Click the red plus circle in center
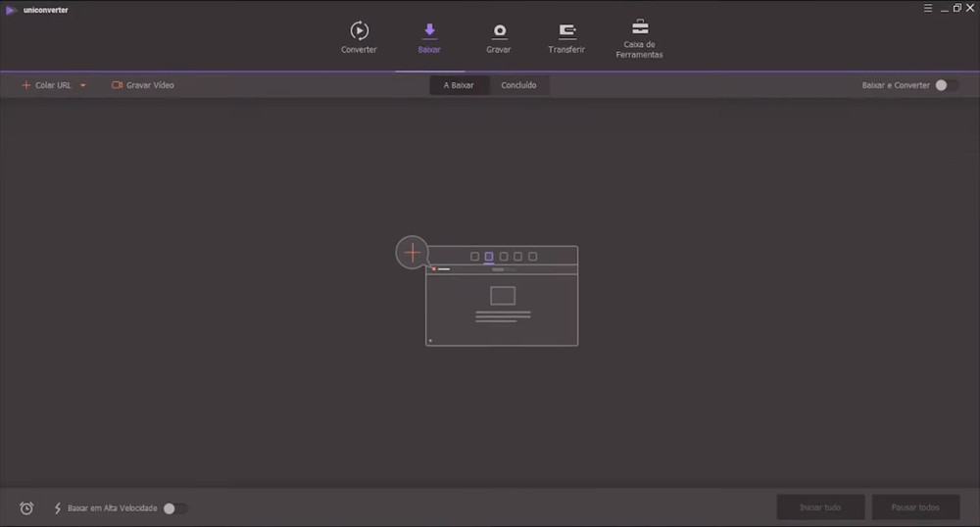The width and height of the screenshot is (980, 527). (x=413, y=253)
